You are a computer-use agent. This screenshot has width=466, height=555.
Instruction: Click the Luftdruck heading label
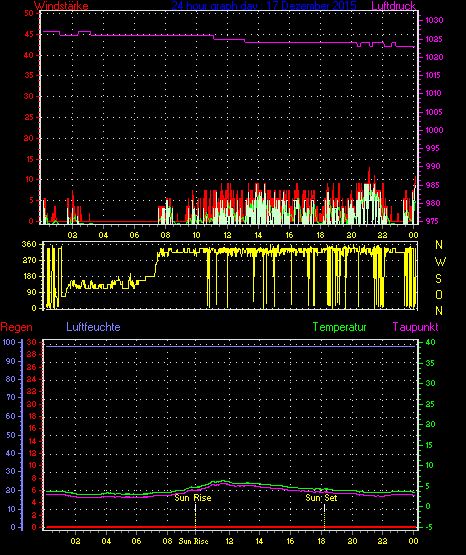393,6
